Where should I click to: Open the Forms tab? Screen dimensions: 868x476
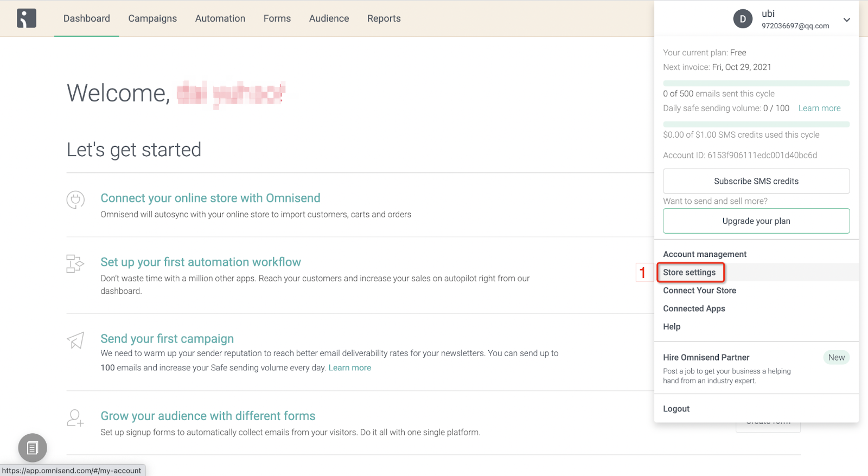click(x=277, y=18)
